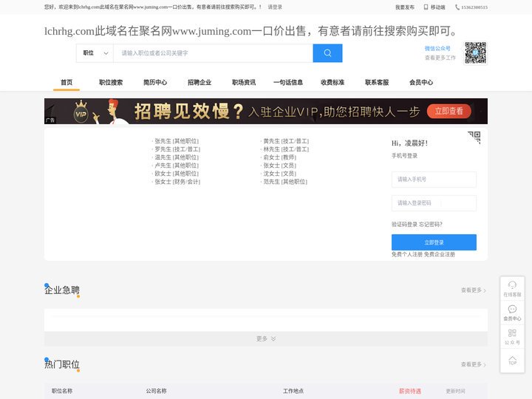Click the VIP crown badge on banner

(81, 112)
